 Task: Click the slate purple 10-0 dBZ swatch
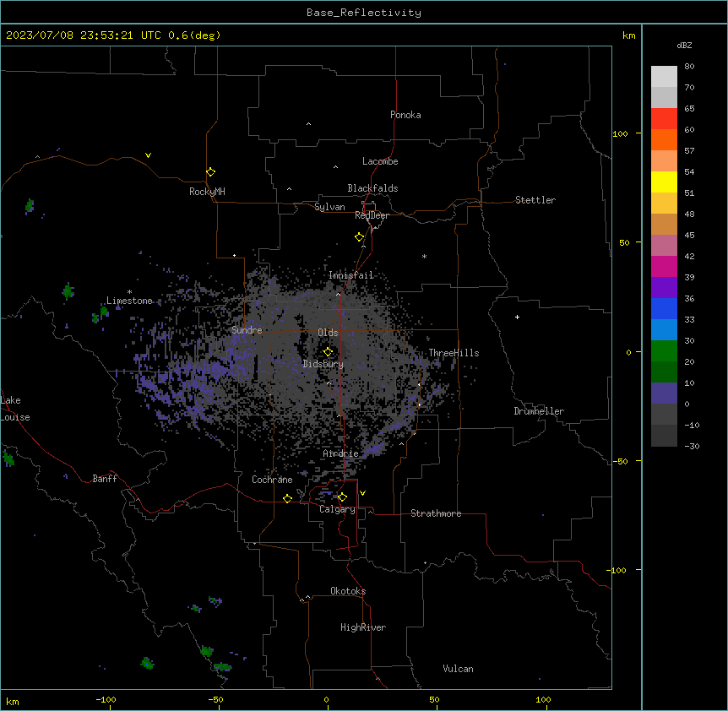[664, 393]
